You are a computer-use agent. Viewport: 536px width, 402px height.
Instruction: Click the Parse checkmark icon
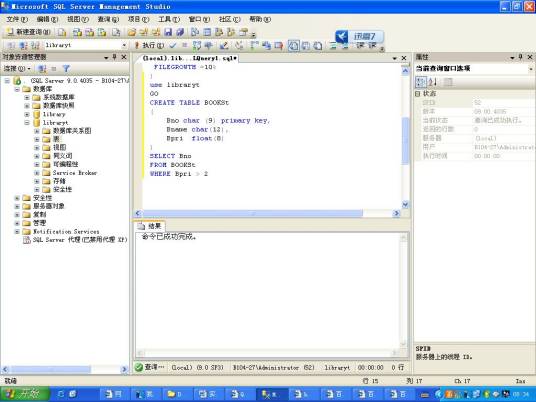coord(173,45)
